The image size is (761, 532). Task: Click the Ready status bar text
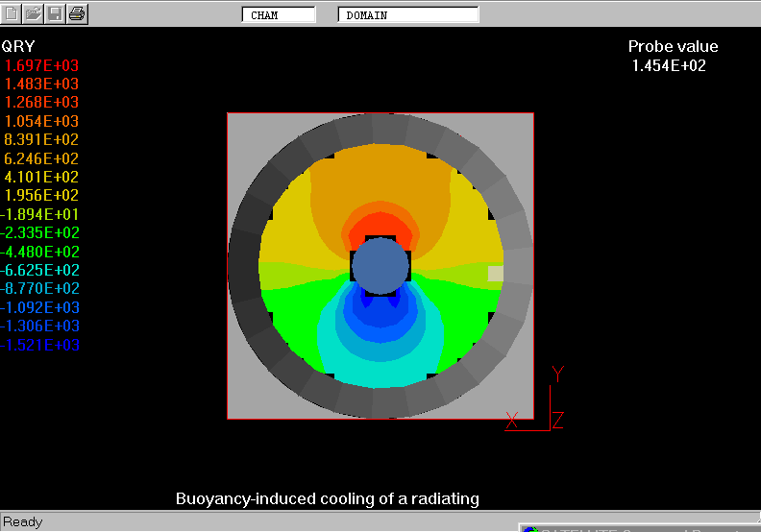click(x=23, y=521)
